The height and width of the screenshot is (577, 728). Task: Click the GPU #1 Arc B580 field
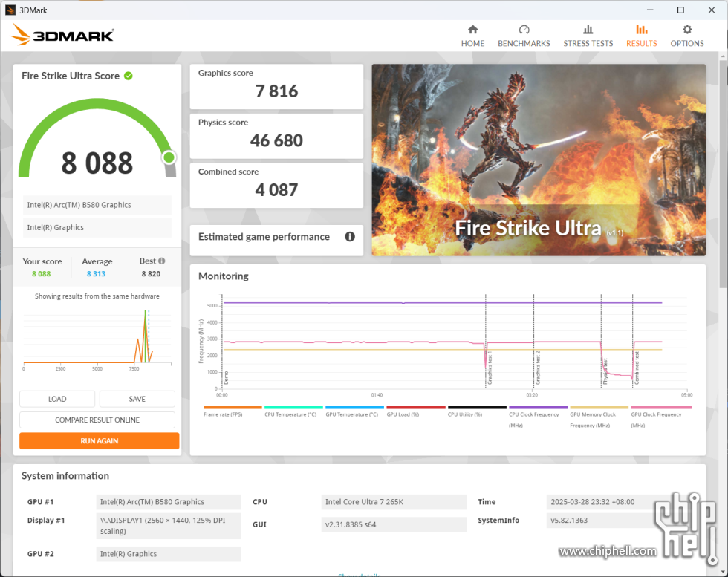169,502
